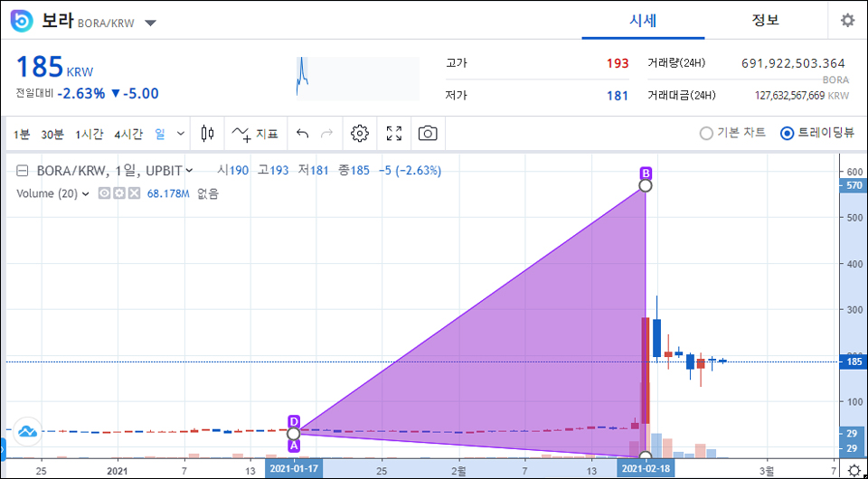Click the -2.63% change text
Viewport: 868px width, 479px height.
click(x=80, y=93)
